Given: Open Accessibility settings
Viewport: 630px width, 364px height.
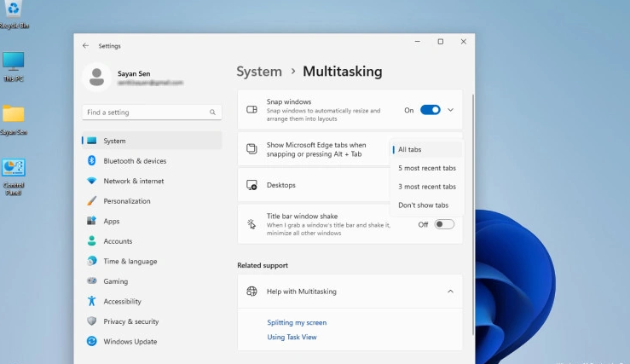Looking at the screenshot, I should (122, 301).
